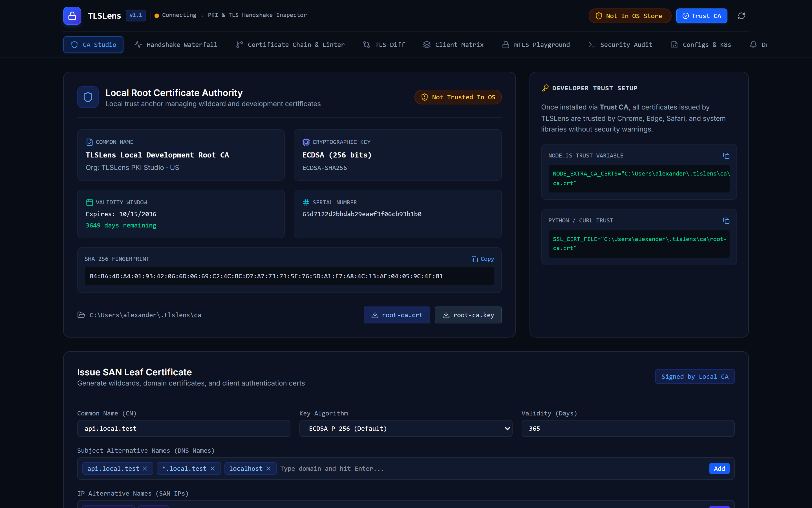
Task: Copy the SHA-256 fingerprint
Action: click(x=482, y=259)
